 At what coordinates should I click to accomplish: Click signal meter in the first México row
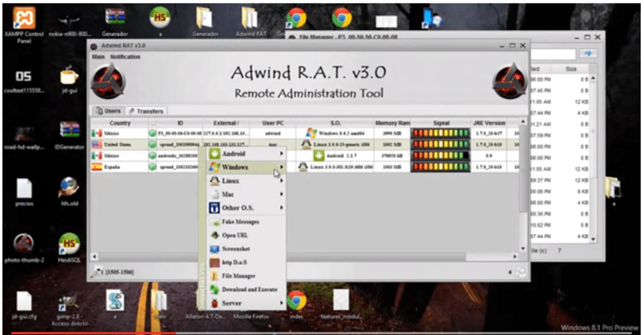pyautogui.click(x=440, y=133)
